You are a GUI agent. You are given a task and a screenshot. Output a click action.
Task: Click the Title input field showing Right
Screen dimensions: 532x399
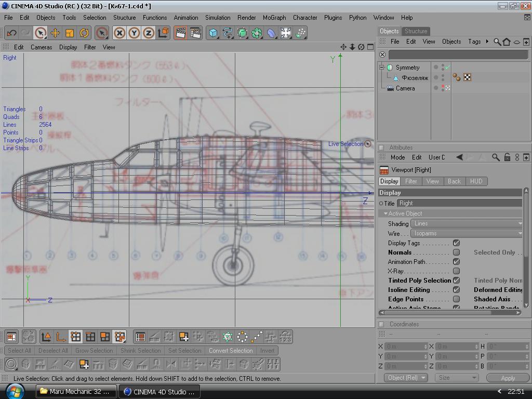(460, 203)
